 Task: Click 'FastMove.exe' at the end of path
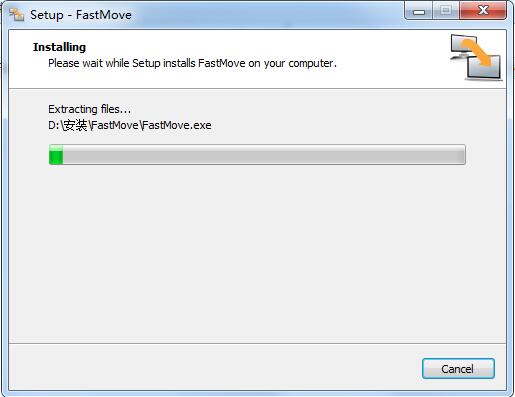(x=177, y=125)
